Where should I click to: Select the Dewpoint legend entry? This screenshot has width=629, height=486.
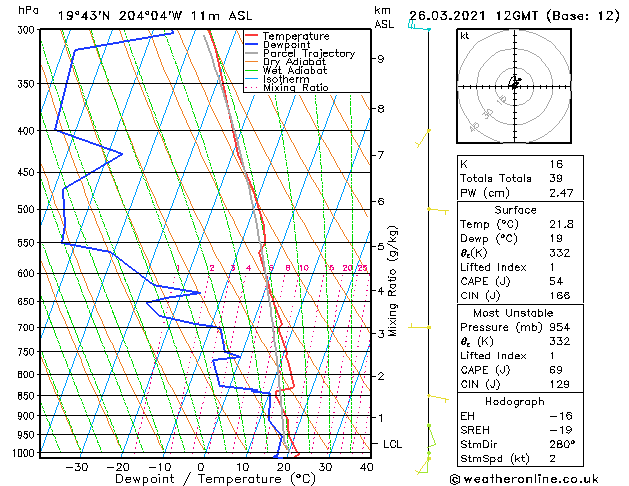[x=286, y=45]
